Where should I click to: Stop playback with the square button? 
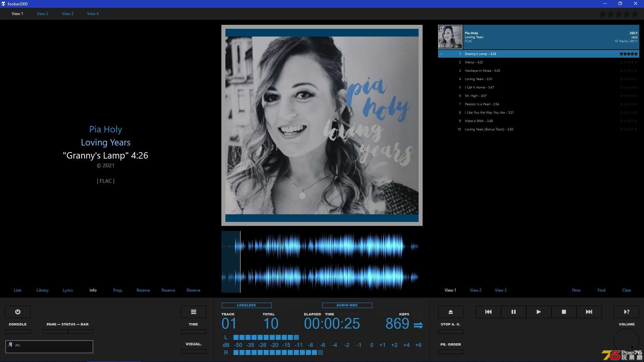[564, 312]
